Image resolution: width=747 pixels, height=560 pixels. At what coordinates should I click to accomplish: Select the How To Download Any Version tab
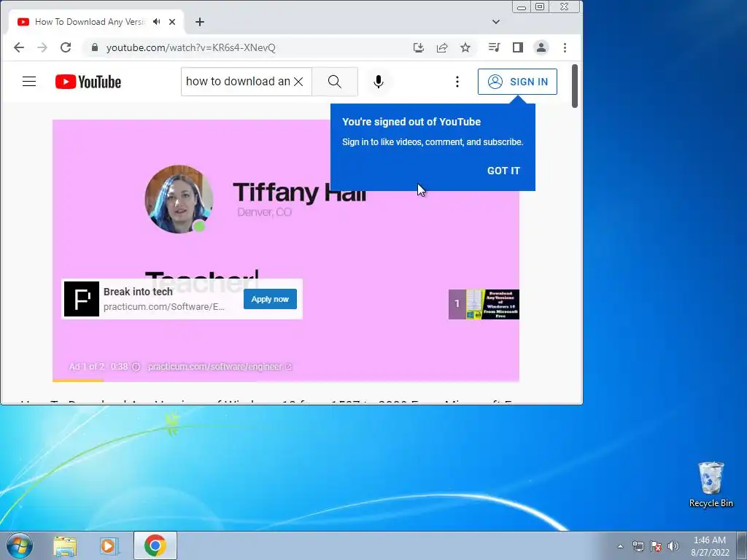(90, 21)
